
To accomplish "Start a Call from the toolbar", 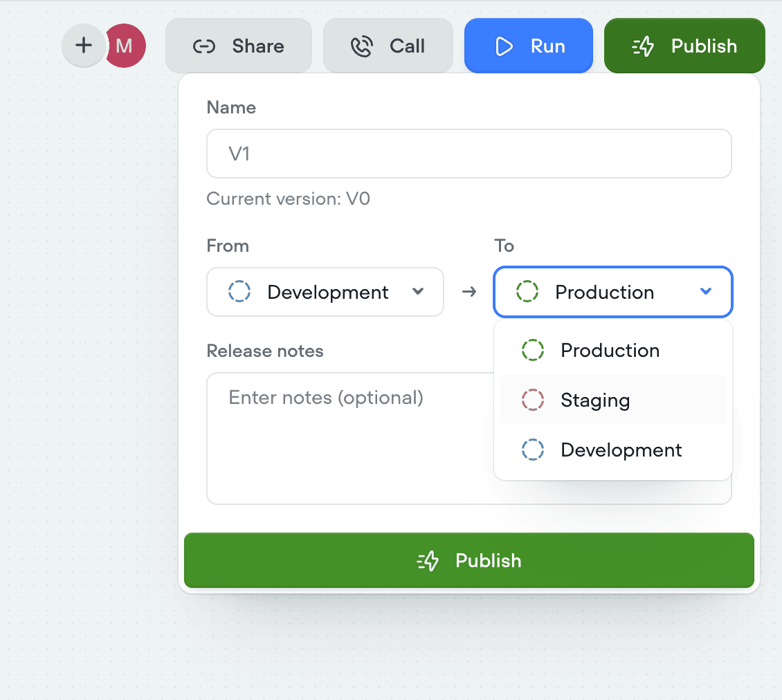I will click(388, 46).
